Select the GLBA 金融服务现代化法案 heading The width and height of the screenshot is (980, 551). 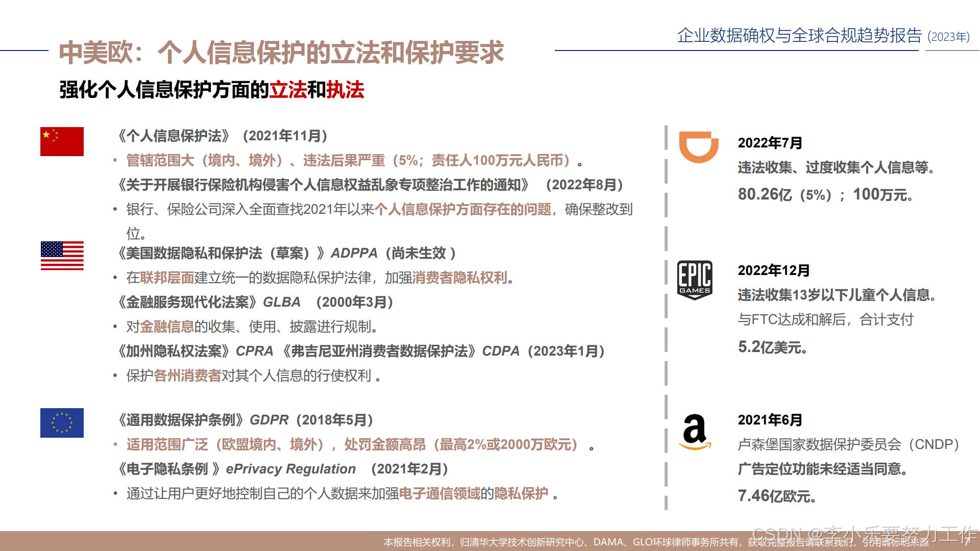[x=255, y=302]
